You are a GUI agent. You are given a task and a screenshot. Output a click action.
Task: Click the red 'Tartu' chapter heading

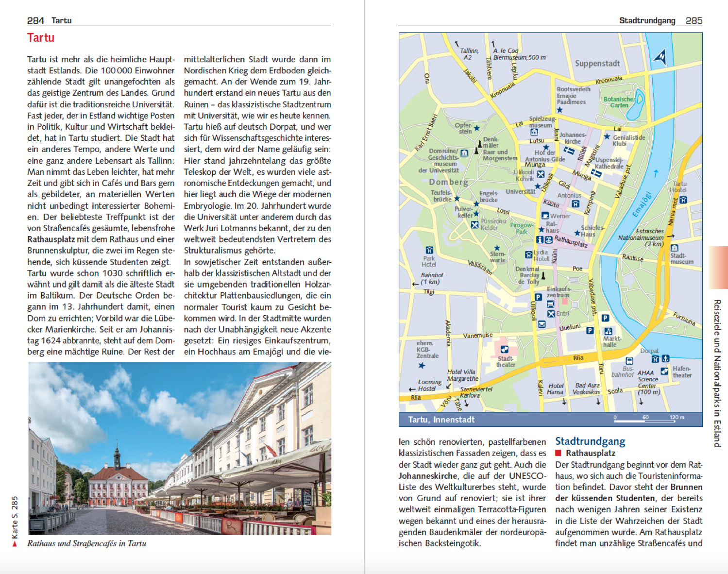point(41,38)
